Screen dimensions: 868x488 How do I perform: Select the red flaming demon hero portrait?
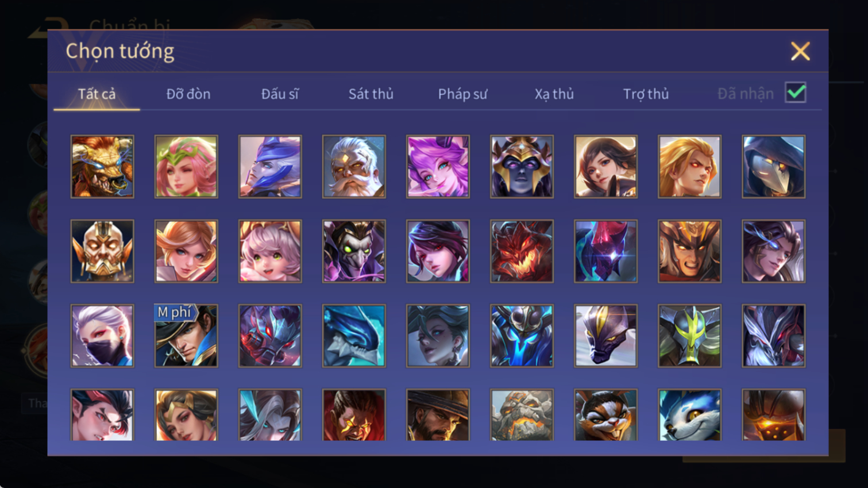click(522, 251)
